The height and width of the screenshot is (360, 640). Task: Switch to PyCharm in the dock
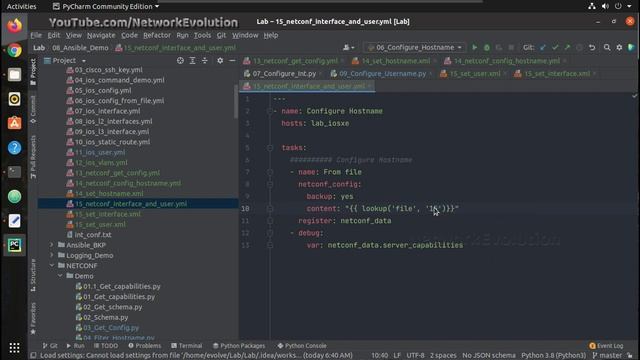(14, 245)
